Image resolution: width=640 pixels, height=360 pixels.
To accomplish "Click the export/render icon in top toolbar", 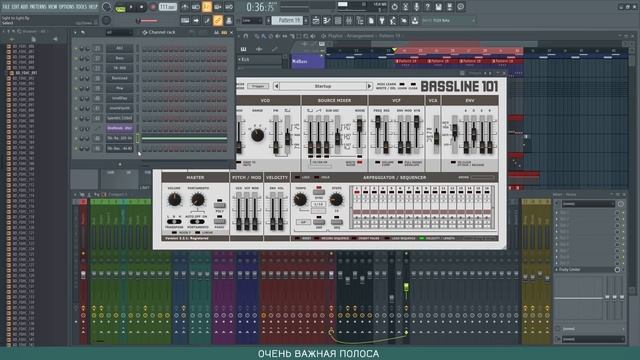I will tap(449, 7).
